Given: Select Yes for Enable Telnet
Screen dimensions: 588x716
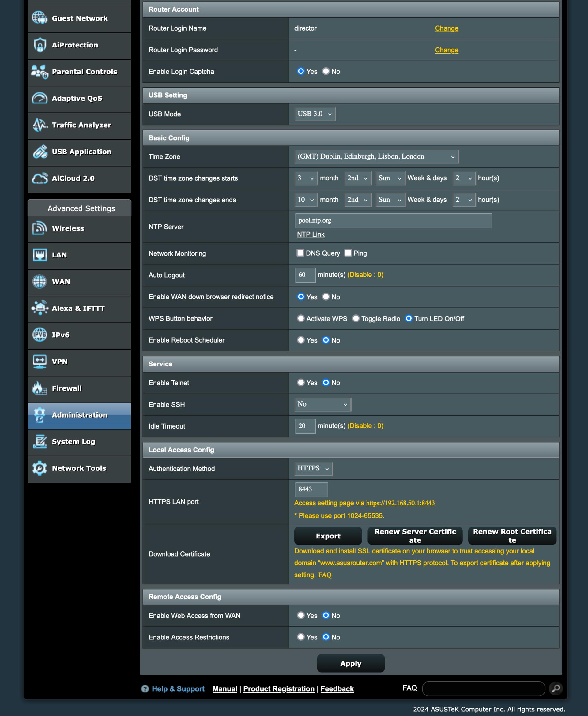Looking at the screenshot, I should tap(301, 383).
